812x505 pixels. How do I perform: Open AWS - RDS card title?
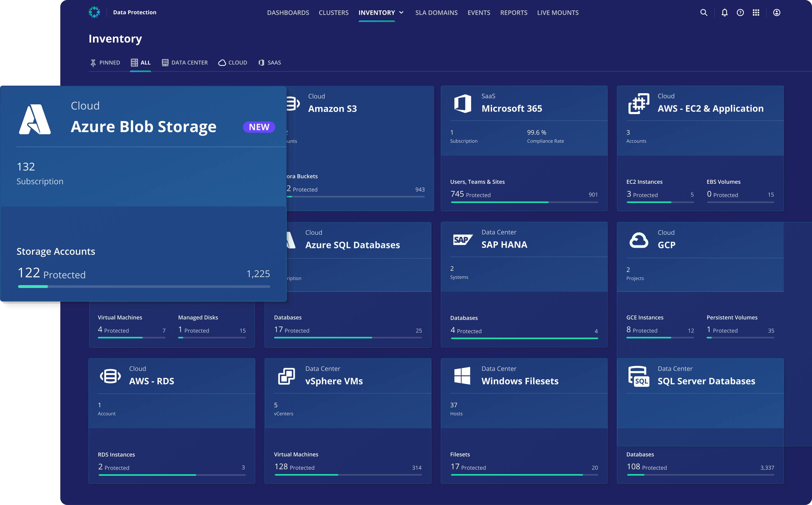coord(151,381)
